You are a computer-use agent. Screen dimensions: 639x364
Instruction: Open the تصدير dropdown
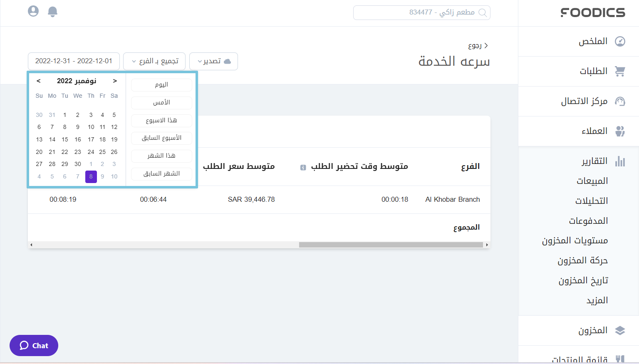(213, 61)
